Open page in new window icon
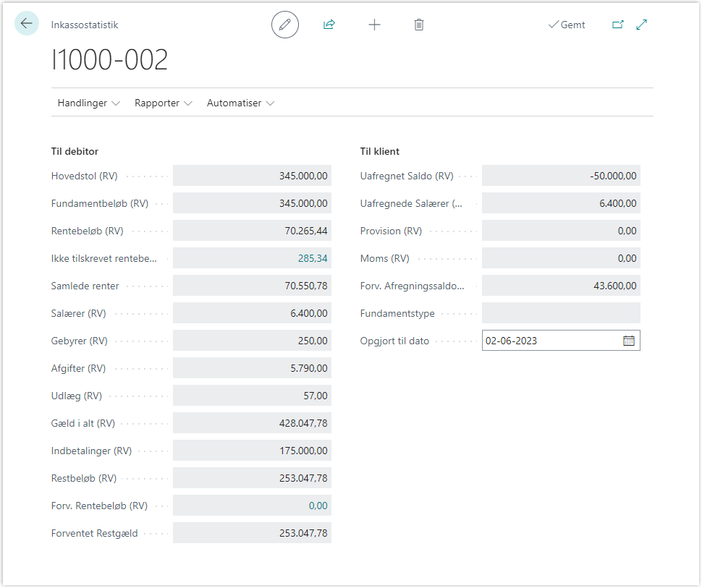Viewport: 702px width, 588px height. [x=617, y=25]
